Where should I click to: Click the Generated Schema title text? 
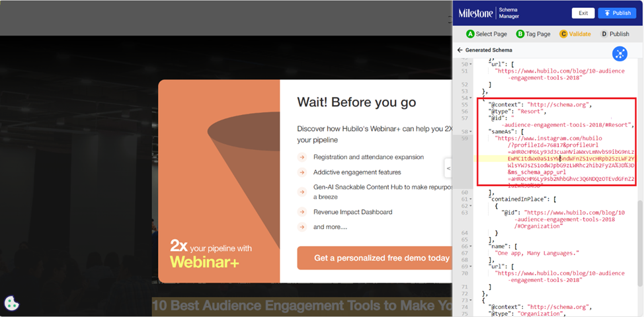(489, 50)
